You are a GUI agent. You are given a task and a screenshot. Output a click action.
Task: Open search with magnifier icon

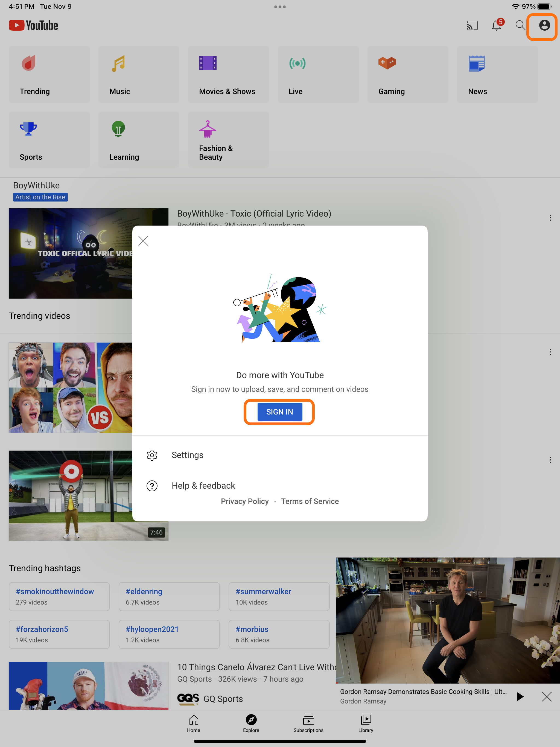coord(520,25)
